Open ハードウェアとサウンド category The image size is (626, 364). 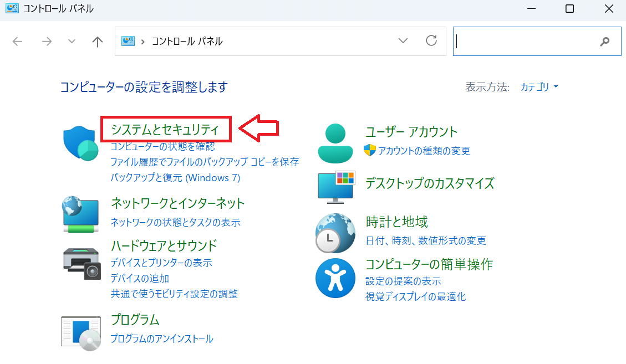(164, 245)
